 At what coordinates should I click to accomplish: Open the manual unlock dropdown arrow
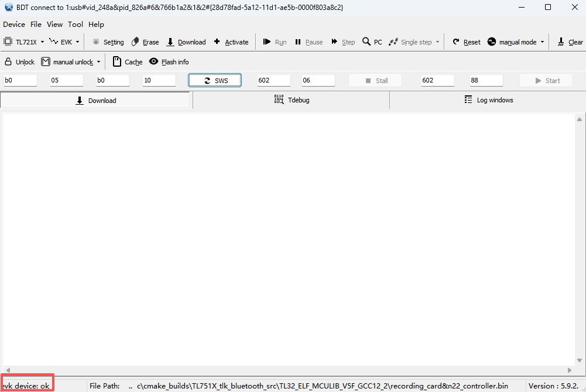point(99,61)
